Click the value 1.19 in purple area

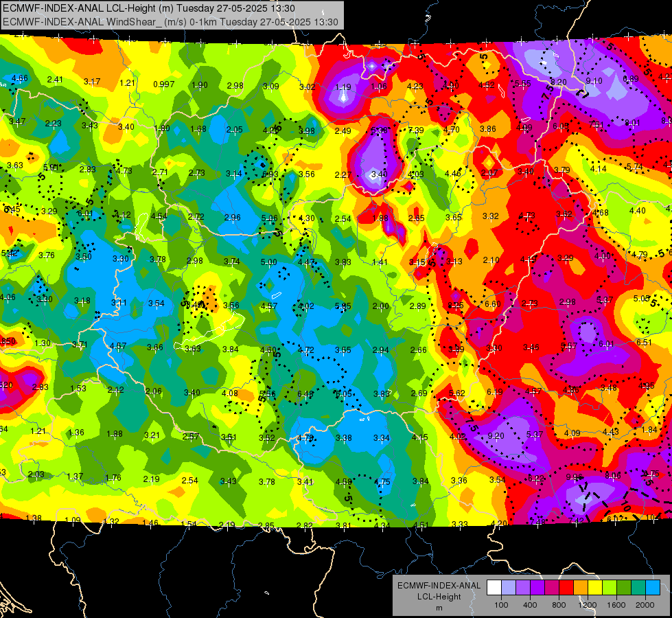click(343, 87)
